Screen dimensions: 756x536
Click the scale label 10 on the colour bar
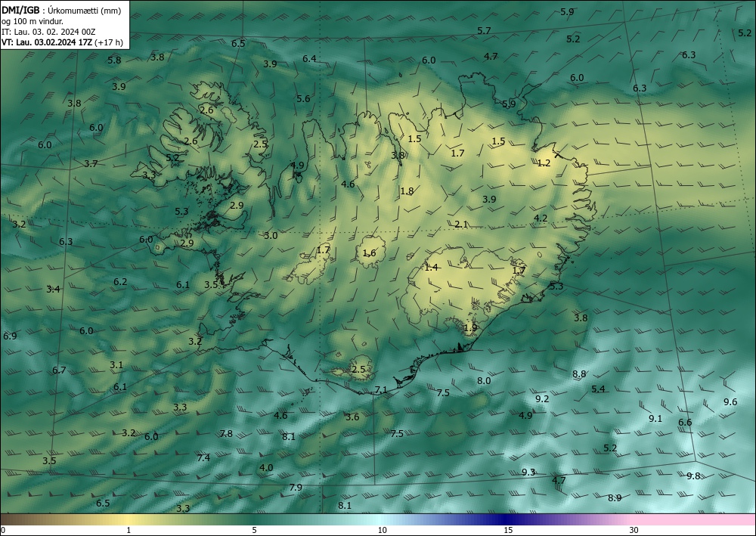382,531
